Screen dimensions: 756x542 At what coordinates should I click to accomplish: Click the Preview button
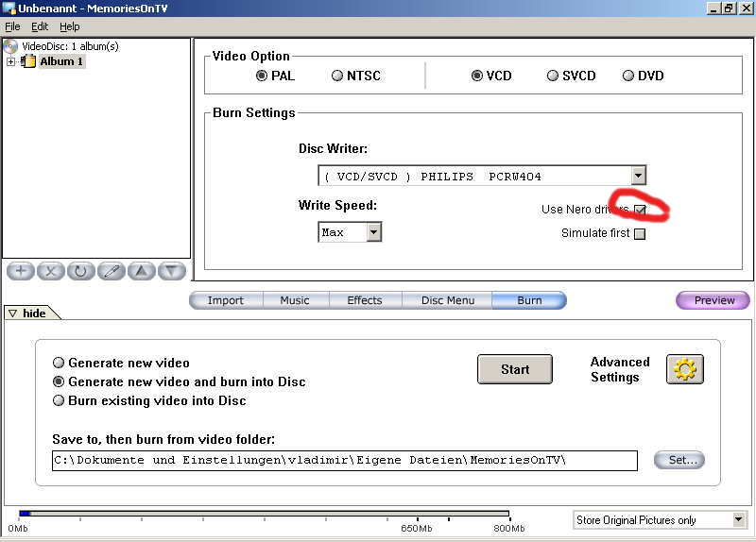(713, 300)
